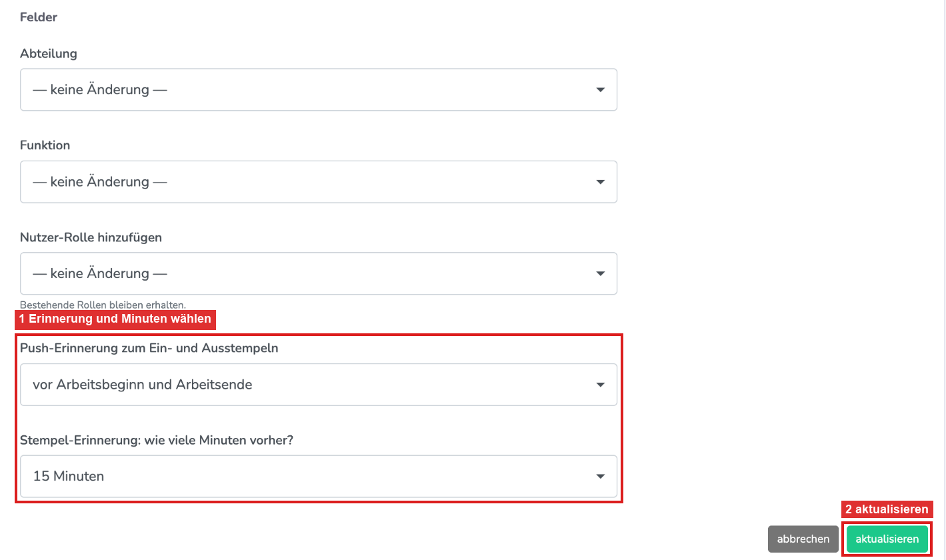Open the Funktion select field

tap(319, 182)
